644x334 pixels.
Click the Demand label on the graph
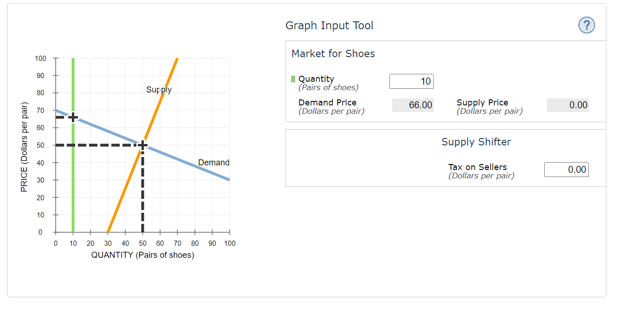point(214,163)
